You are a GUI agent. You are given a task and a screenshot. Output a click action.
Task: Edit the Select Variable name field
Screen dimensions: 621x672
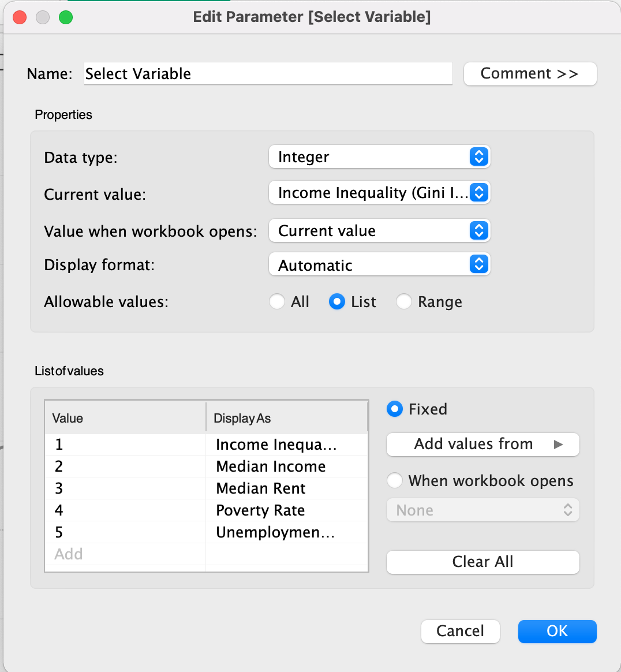tap(268, 73)
